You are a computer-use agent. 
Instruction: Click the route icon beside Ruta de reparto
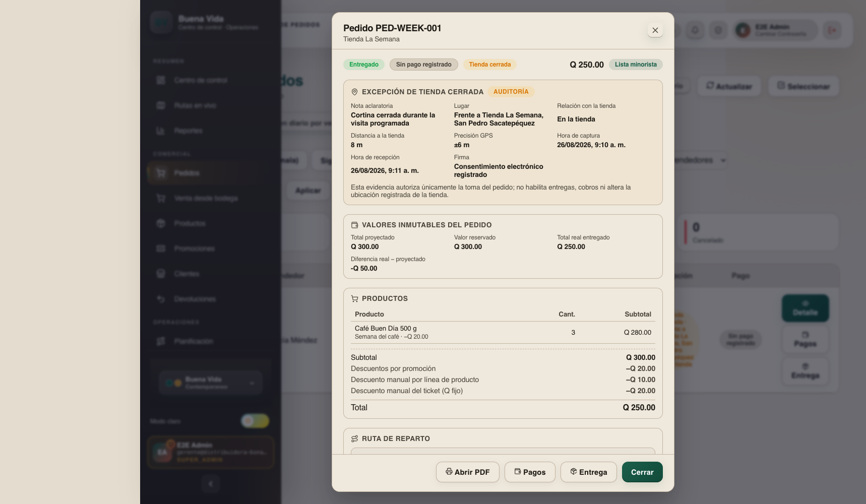354,438
